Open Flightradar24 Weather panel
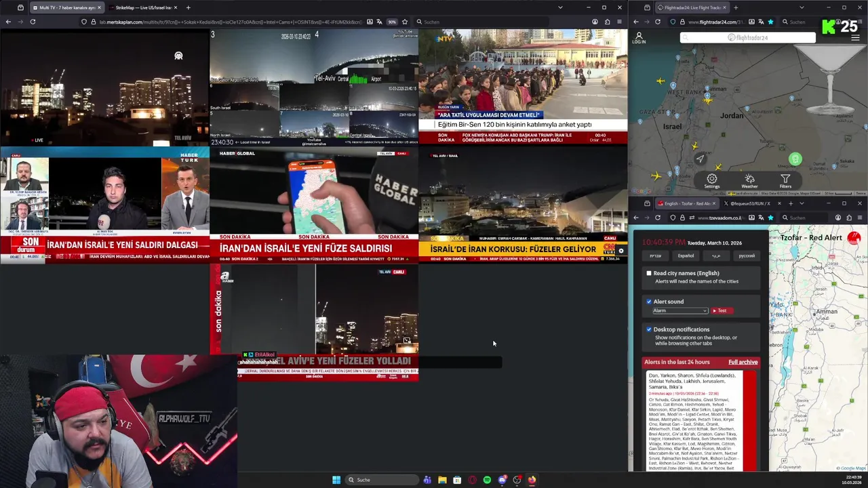The height and width of the screenshot is (488, 868). [749, 181]
